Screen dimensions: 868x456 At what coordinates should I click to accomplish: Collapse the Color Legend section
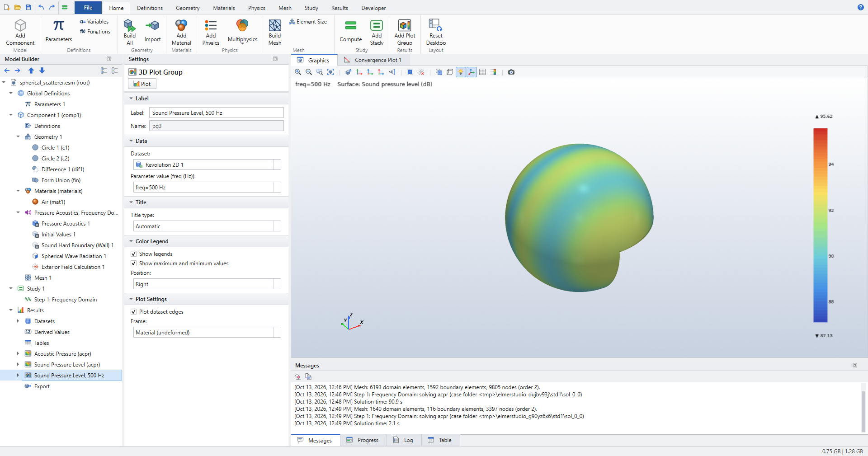[132, 241]
